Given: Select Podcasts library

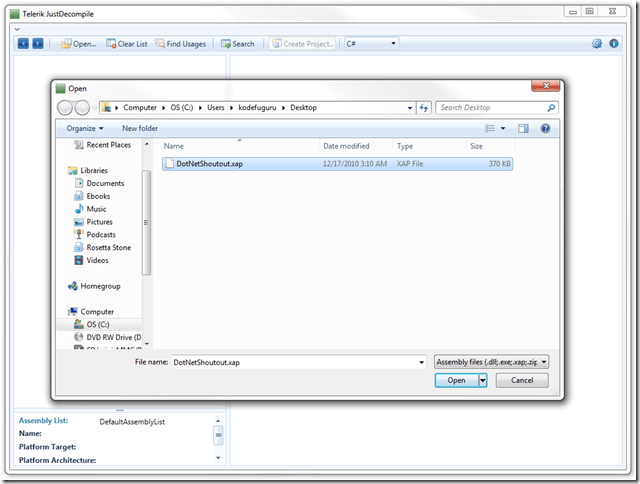Looking at the screenshot, I should (x=95, y=235).
